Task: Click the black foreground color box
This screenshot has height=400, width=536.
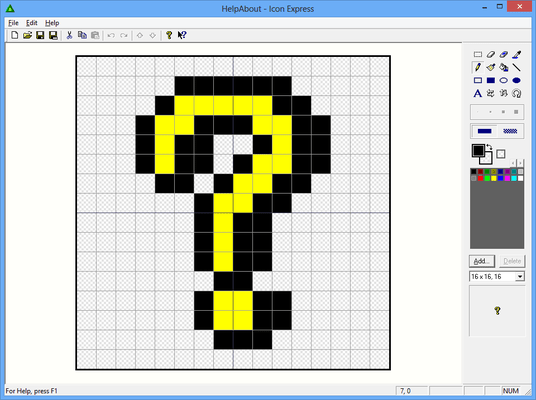Action: click(478, 150)
